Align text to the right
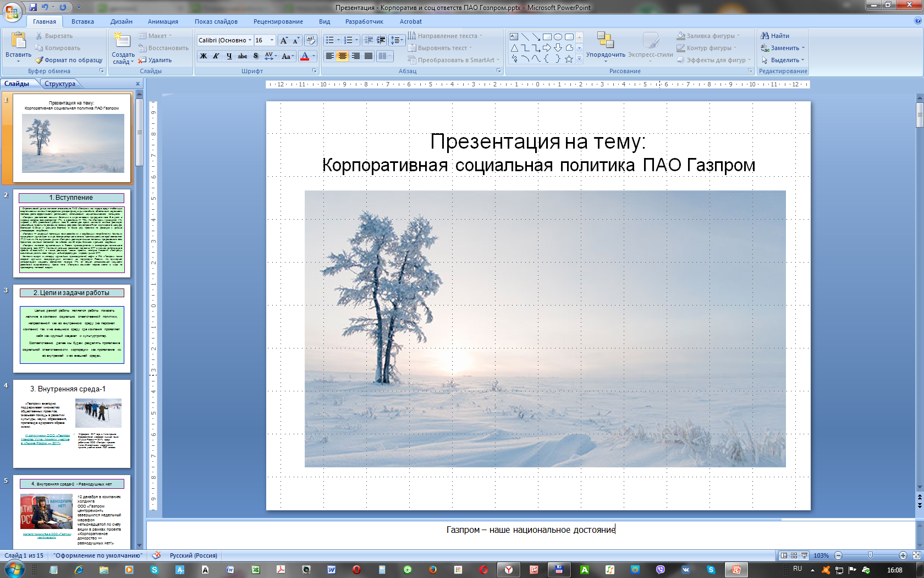Image resolution: width=924 pixels, height=578 pixels. [355, 56]
